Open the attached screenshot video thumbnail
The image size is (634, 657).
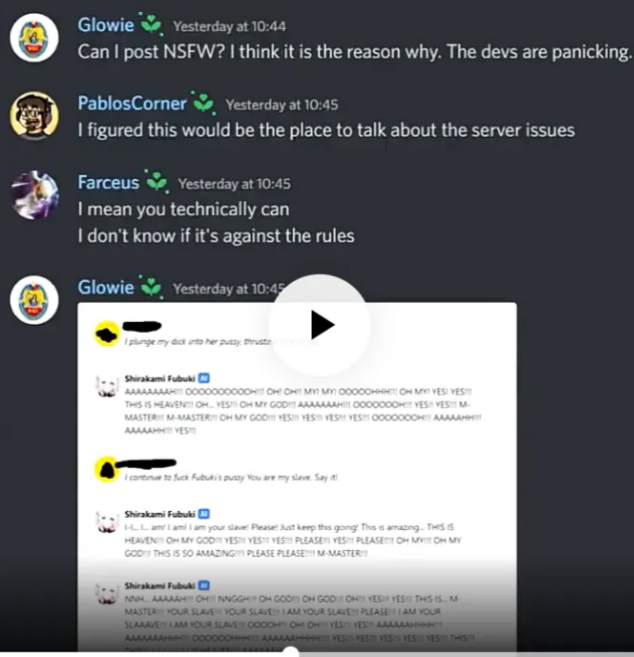click(x=297, y=477)
